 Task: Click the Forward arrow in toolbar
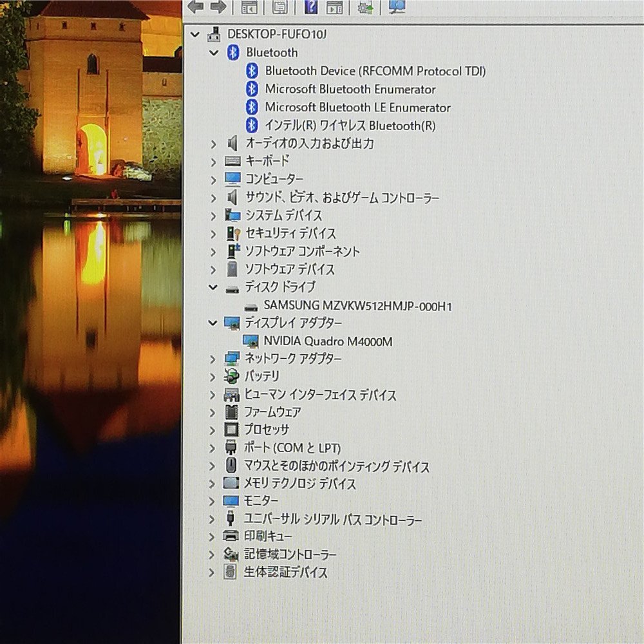(218, 6)
